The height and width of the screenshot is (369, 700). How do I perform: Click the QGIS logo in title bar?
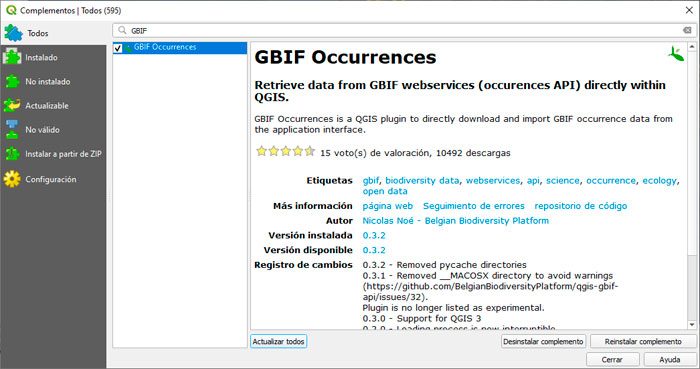tap(11, 10)
